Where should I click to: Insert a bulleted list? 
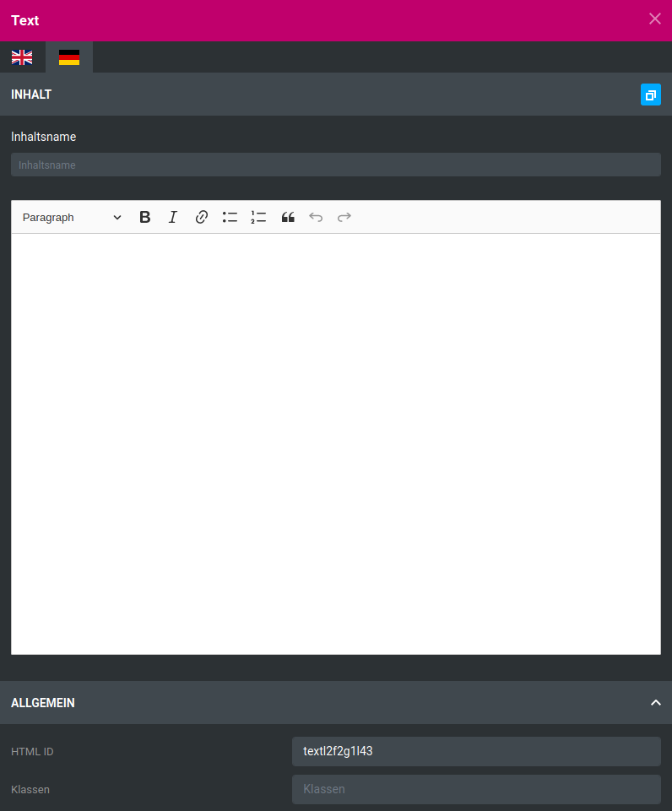coord(230,217)
